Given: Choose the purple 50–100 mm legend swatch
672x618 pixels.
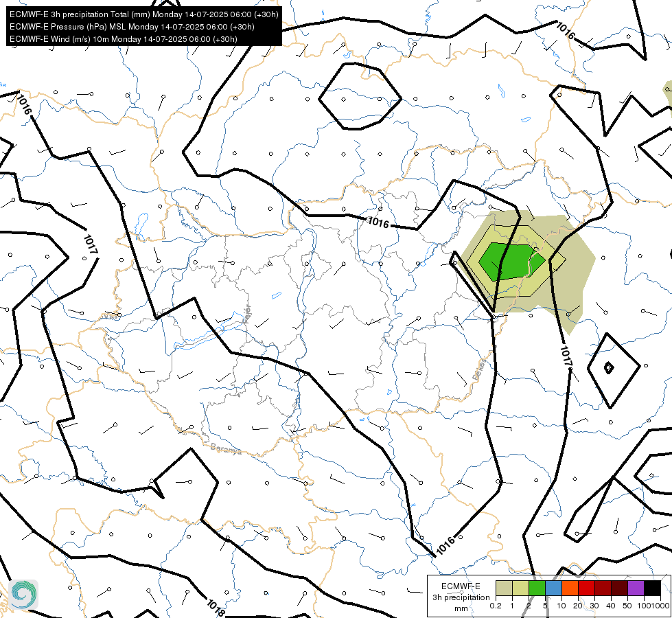Looking at the screenshot, I should [x=636, y=588].
